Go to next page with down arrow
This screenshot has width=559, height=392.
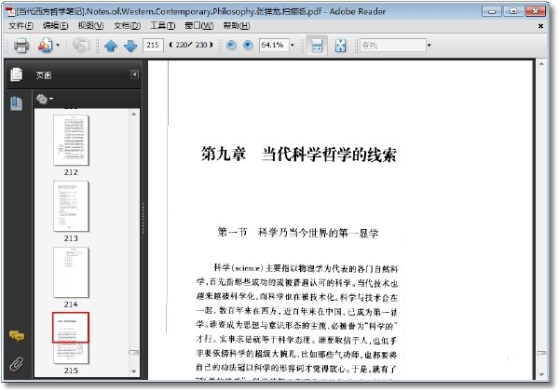(x=130, y=46)
